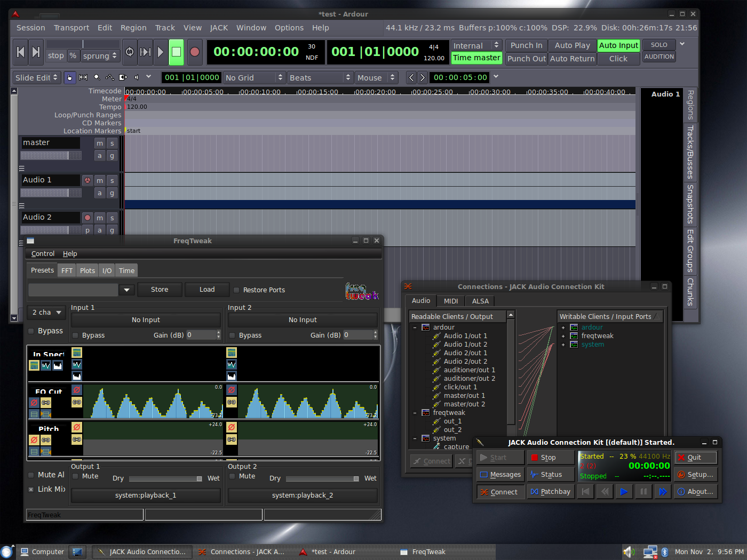Toggle Input 1 spectrogram plot in FreqTweak

[77, 353]
